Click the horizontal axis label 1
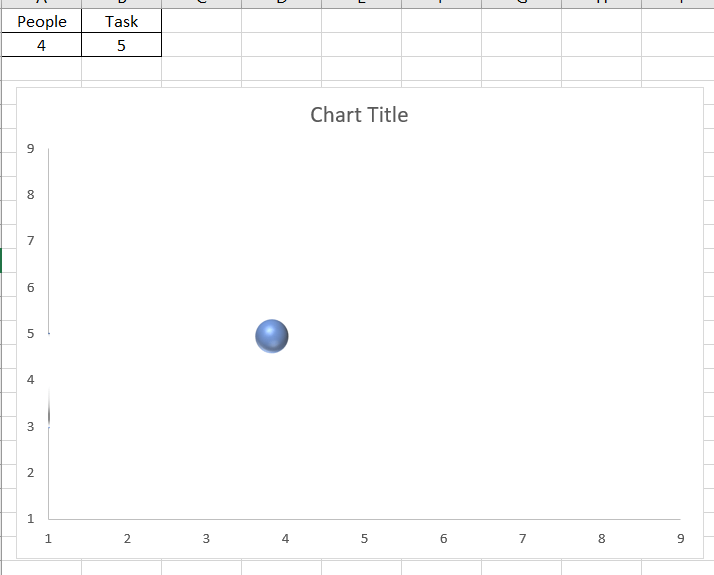 pos(48,539)
